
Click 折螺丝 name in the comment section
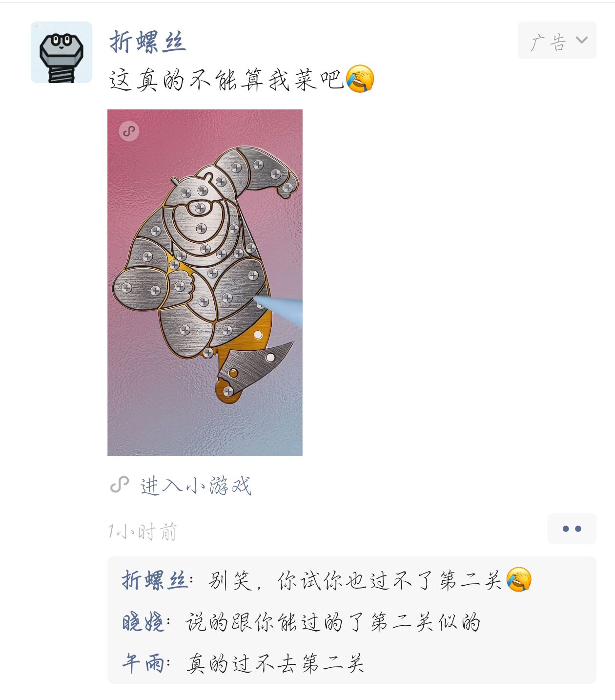point(154,580)
